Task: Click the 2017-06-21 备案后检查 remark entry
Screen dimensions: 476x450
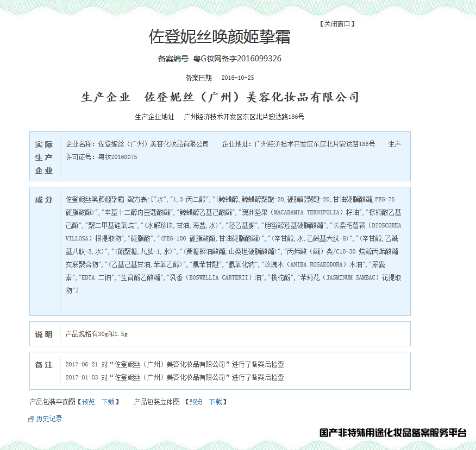Action: pyautogui.click(x=174, y=364)
